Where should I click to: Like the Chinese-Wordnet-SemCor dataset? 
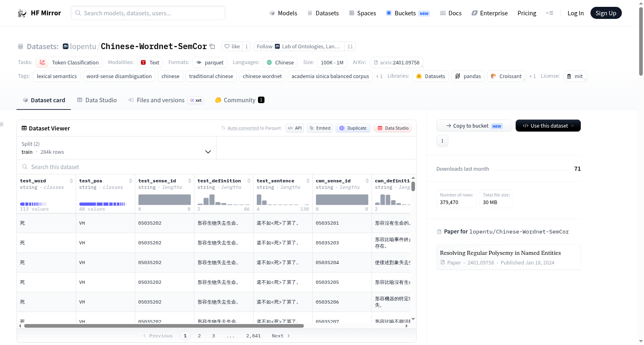tap(232, 47)
